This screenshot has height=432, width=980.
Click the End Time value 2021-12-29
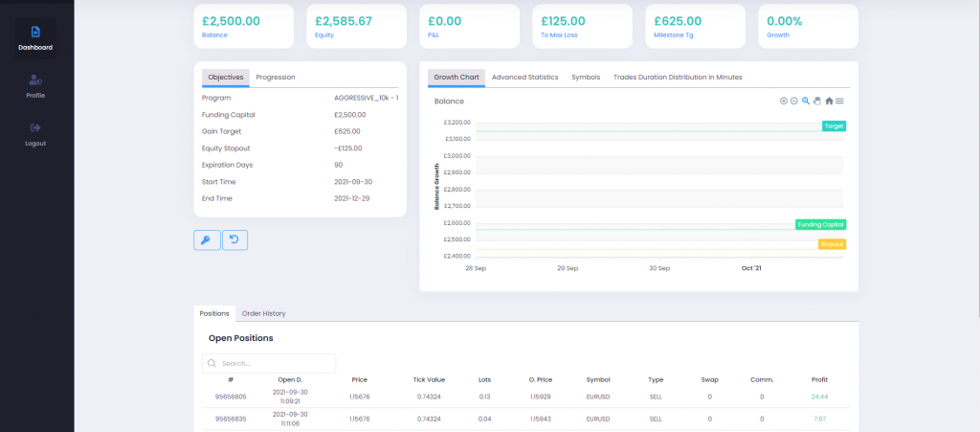tap(354, 198)
